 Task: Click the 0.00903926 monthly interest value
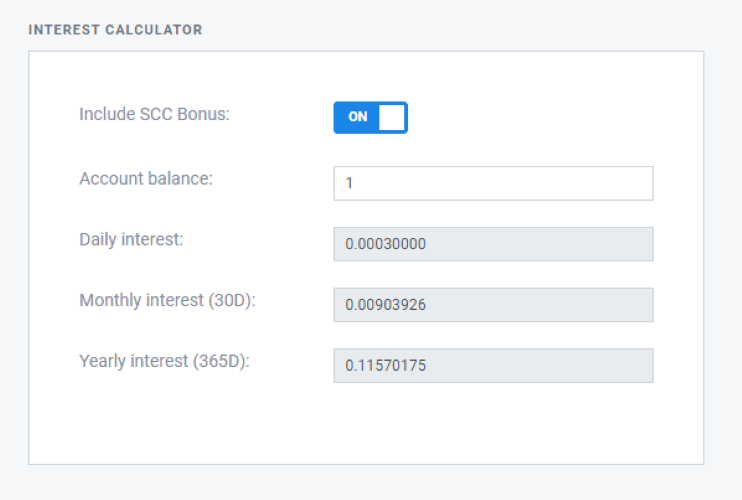(385, 305)
